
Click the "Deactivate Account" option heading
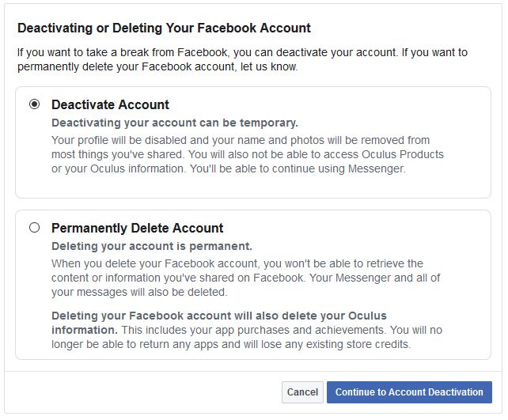point(110,104)
